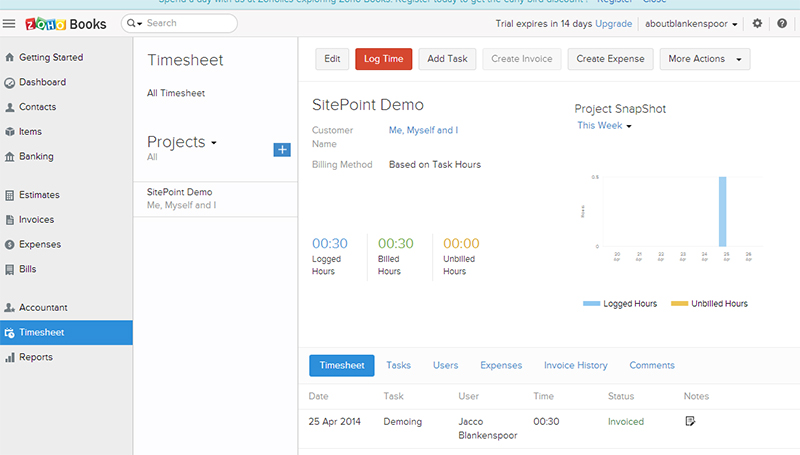This screenshot has height=455, width=800.
Task: Switch to the Tasks tab
Action: pyautogui.click(x=398, y=365)
